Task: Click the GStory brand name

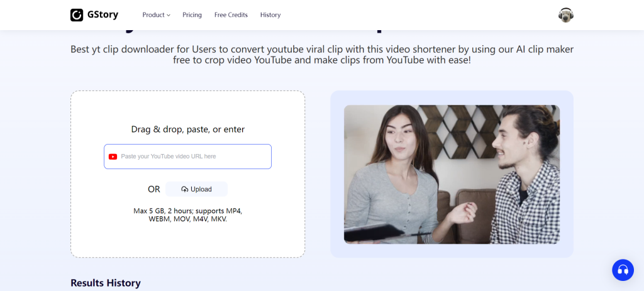Action: tap(103, 15)
